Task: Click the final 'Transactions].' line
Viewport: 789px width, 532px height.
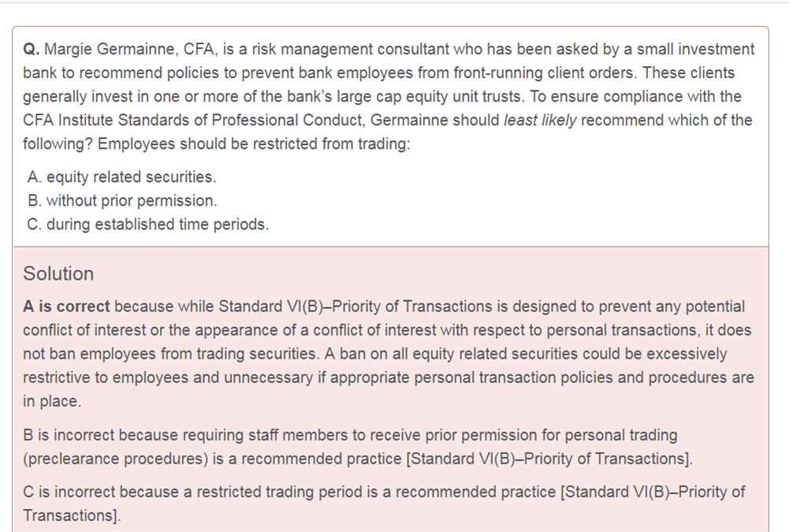Action: (x=72, y=516)
